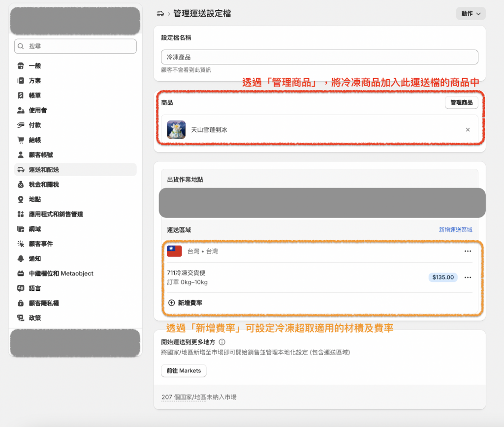The height and width of the screenshot is (427, 504).
Task: Click the 新增運送區域 link
Action: [x=455, y=230]
